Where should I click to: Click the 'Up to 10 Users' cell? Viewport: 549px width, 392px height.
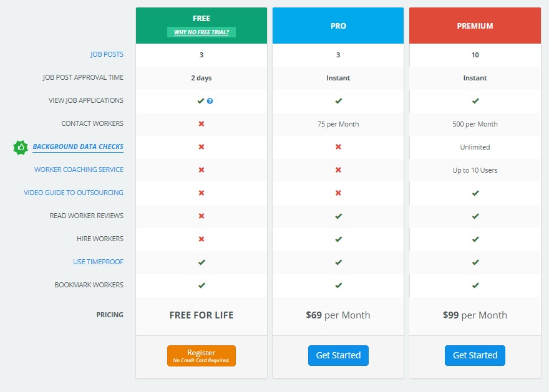point(475,170)
